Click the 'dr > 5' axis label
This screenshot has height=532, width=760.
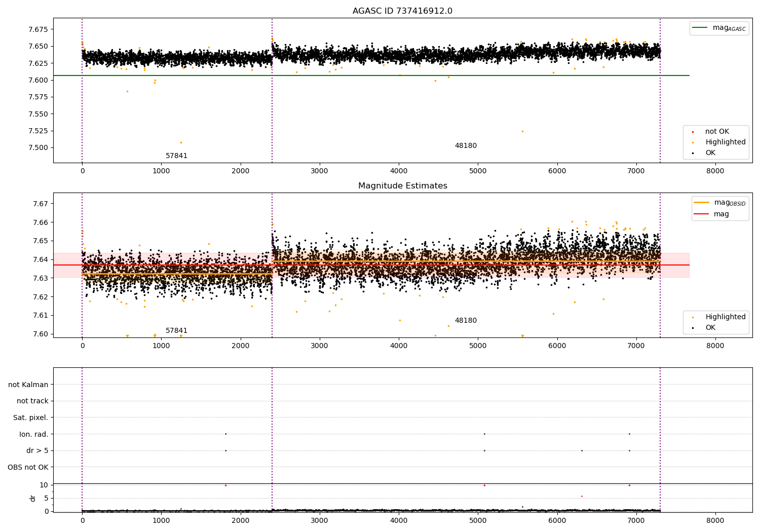[37, 451]
